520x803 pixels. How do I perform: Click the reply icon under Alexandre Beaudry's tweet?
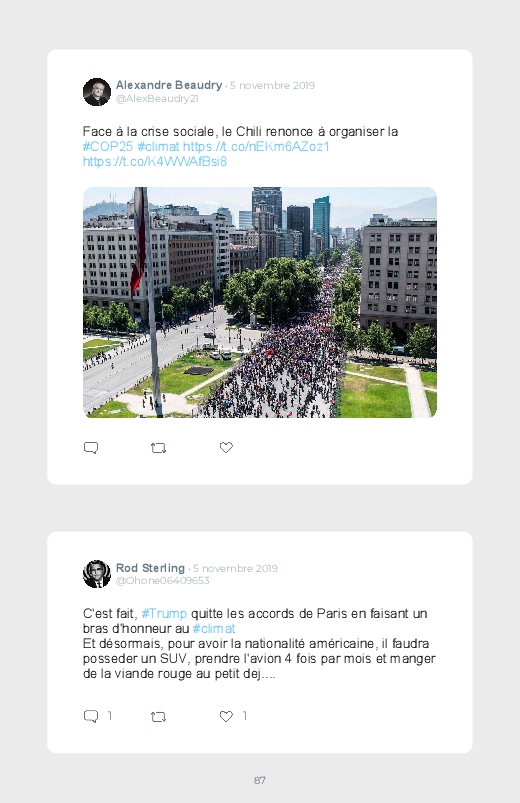point(91,448)
